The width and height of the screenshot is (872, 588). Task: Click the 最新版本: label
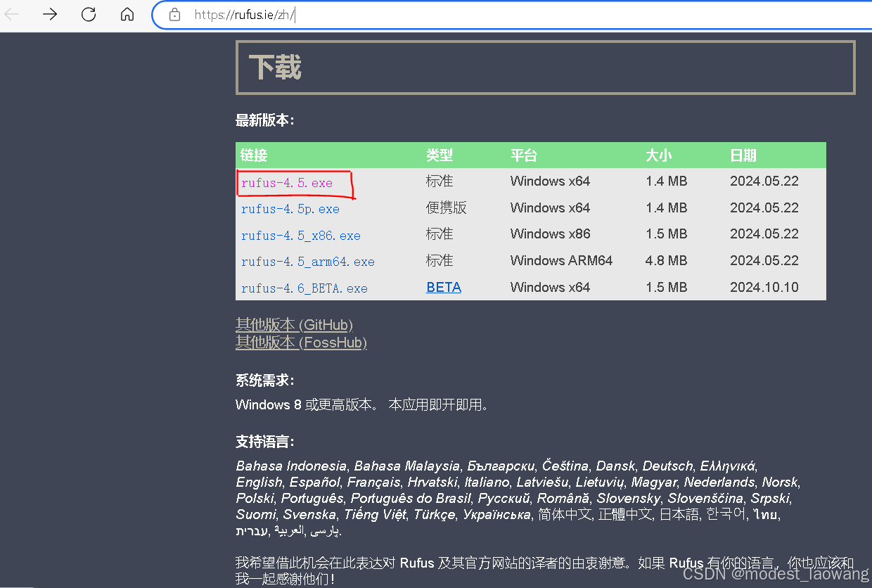pos(265,120)
